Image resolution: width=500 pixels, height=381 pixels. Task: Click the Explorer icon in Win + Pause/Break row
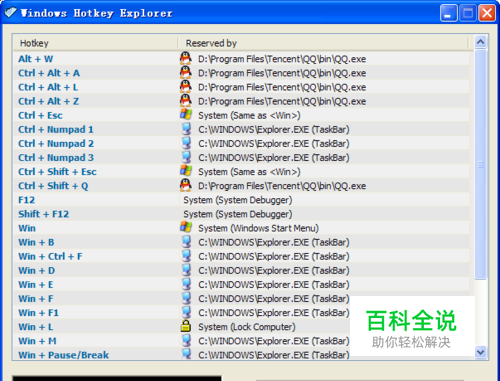187,354
